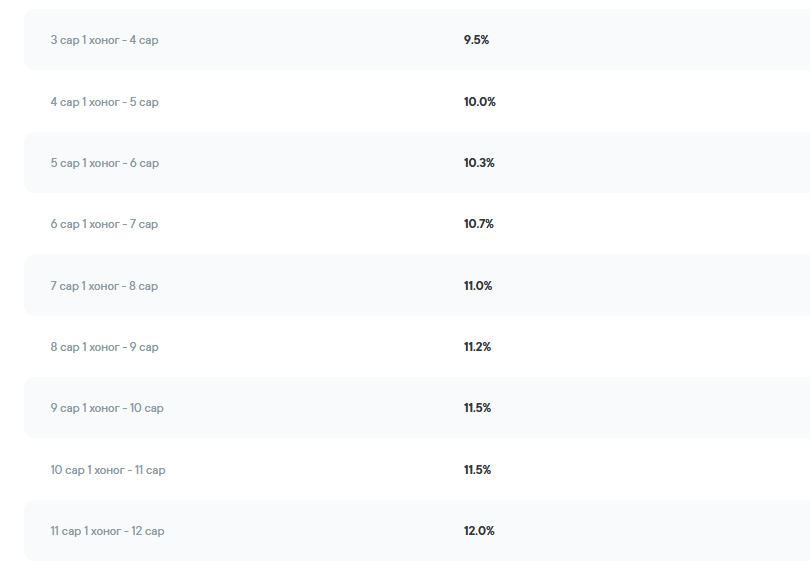810x561 pixels.
Task: Click the 11.5% rate in the 10 сар row
Action: [x=477, y=470]
